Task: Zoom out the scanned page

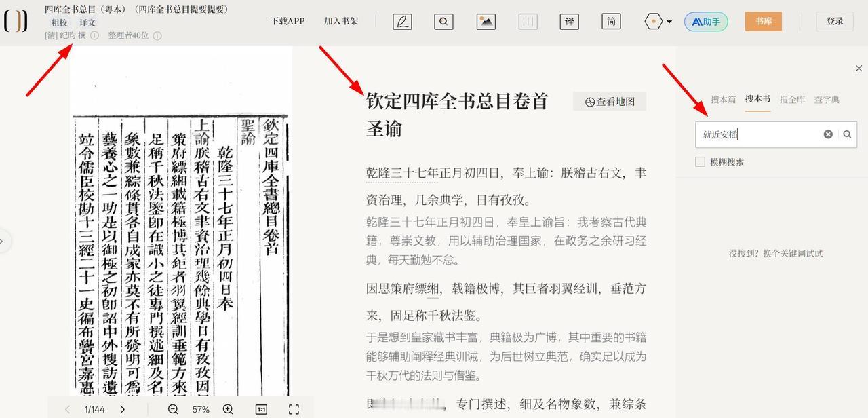Action: [x=173, y=409]
